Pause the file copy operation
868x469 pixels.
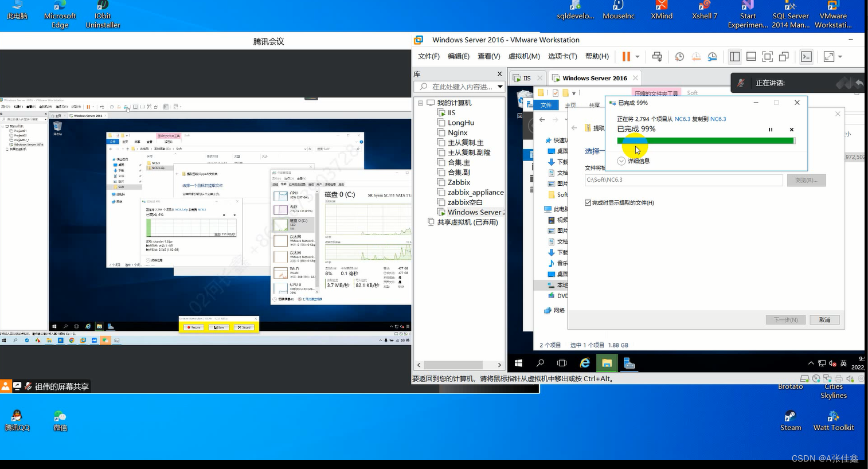(x=771, y=130)
